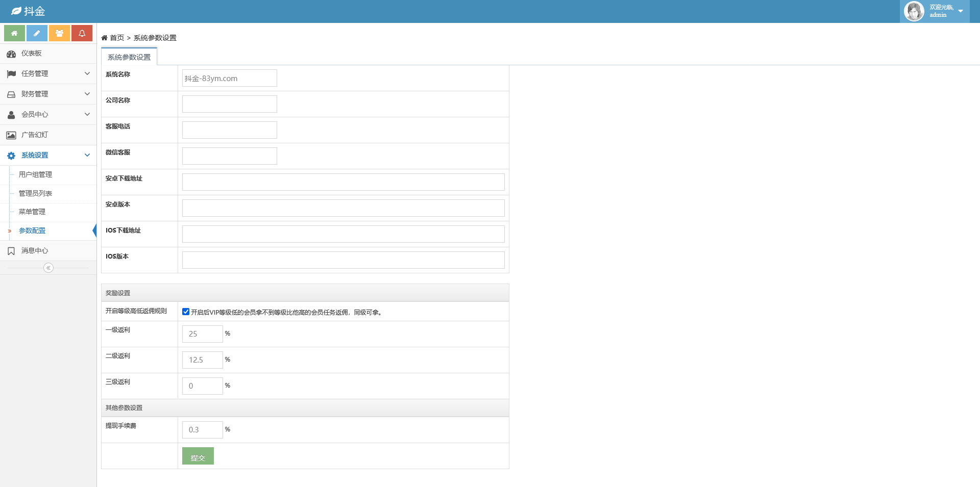Toggle the 开启等级高低返佣规则 checkbox
The width and height of the screenshot is (980, 487).
click(x=186, y=312)
